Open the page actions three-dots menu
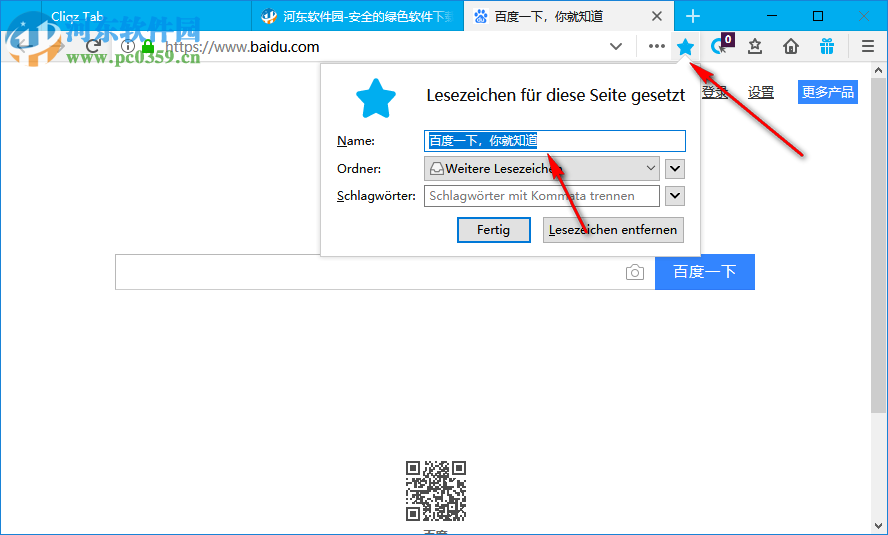 pos(656,46)
